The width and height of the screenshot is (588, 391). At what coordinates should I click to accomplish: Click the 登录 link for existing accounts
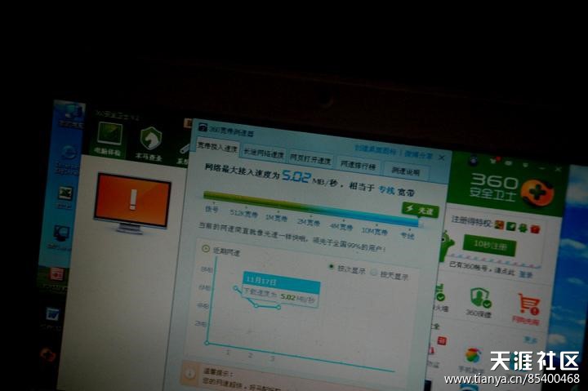tap(526, 274)
